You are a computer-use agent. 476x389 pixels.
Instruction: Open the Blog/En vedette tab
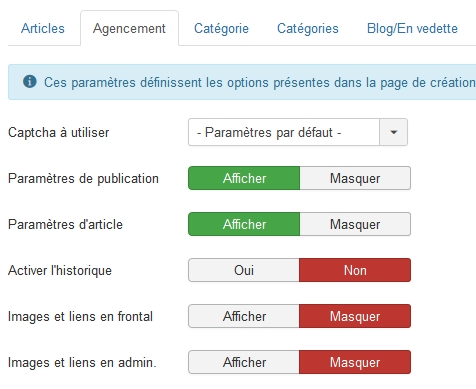click(412, 28)
